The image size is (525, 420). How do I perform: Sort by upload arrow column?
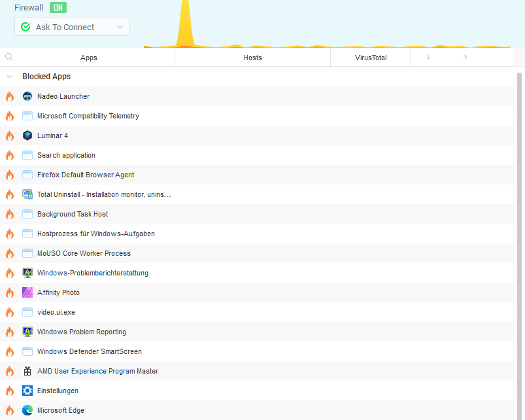(x=465, y=58)
